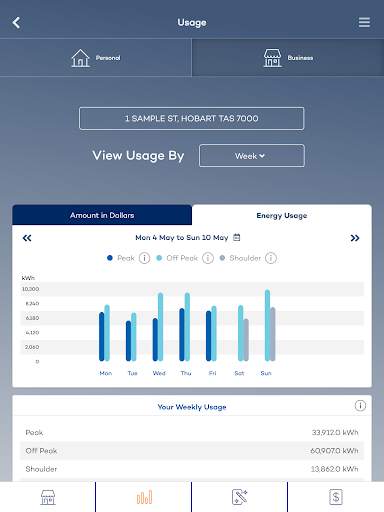This screenshot has height=512, width=384.
Task: Open the home shop icon in bottom nav
Action: coord(48,497)
